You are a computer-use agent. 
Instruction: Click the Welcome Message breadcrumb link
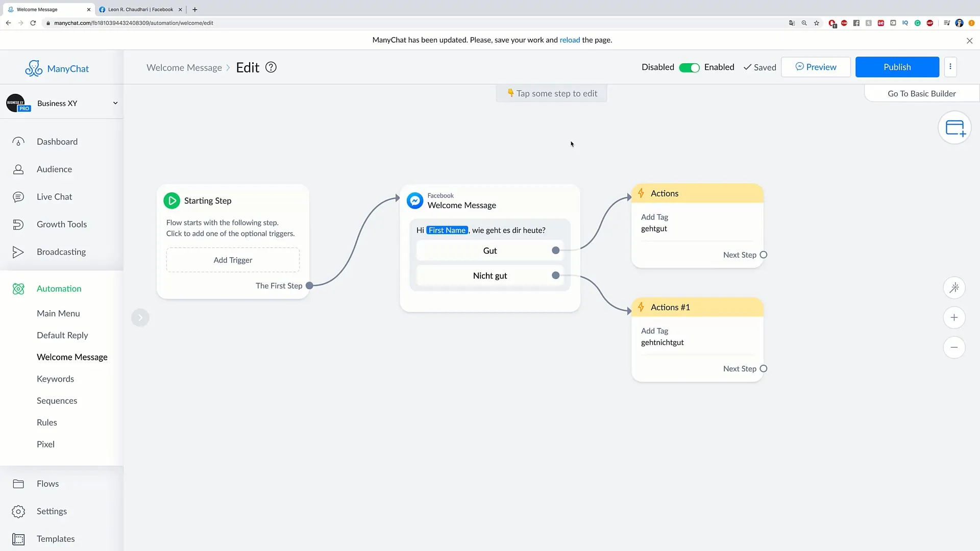tap(184, 67)
